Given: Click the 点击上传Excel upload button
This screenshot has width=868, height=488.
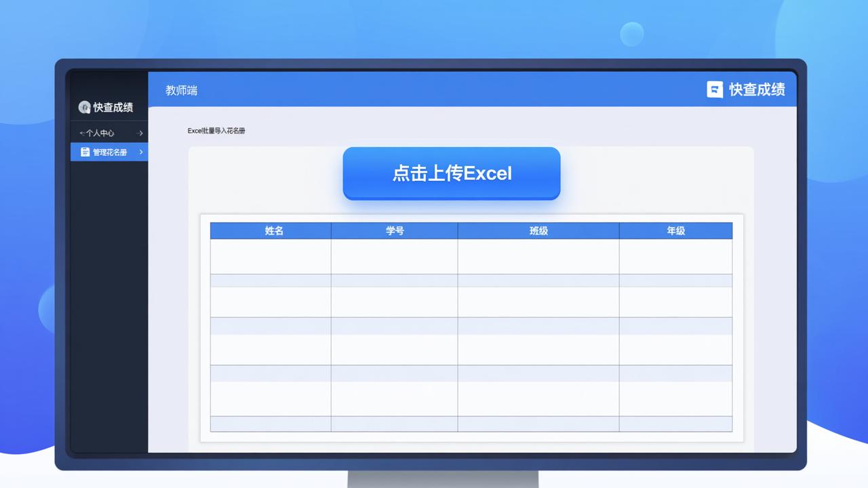Looking at the screenshot, I should coord(452,174).
